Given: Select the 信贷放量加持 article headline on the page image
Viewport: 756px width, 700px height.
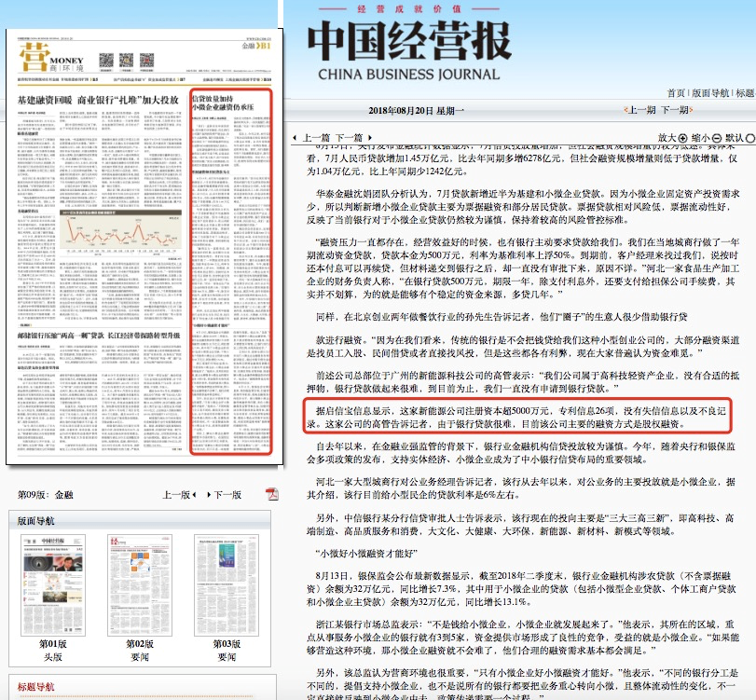Looking at the screenshot, I should click(223, 103).
